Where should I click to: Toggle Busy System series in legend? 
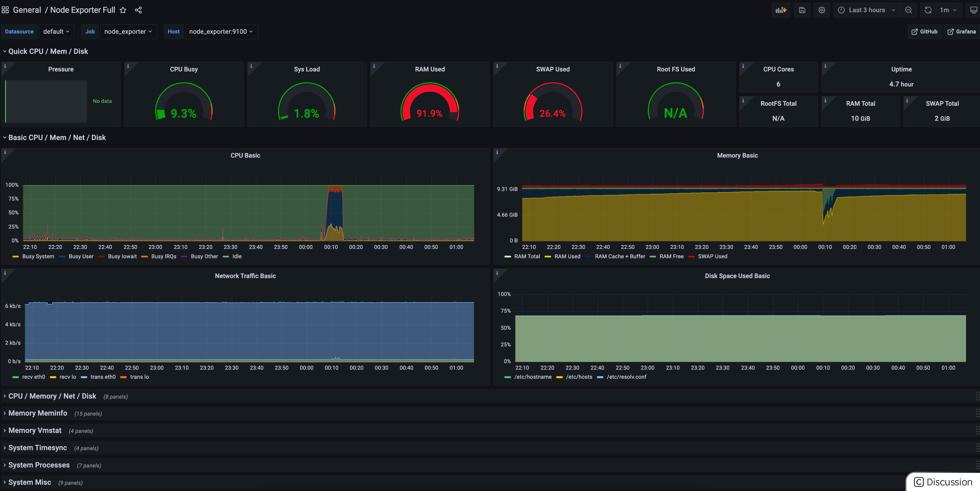(38, 257)
